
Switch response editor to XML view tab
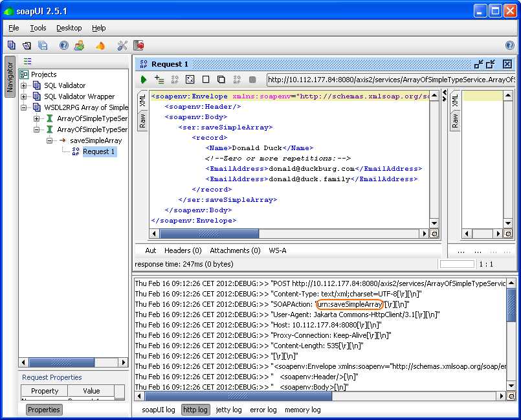455,101
